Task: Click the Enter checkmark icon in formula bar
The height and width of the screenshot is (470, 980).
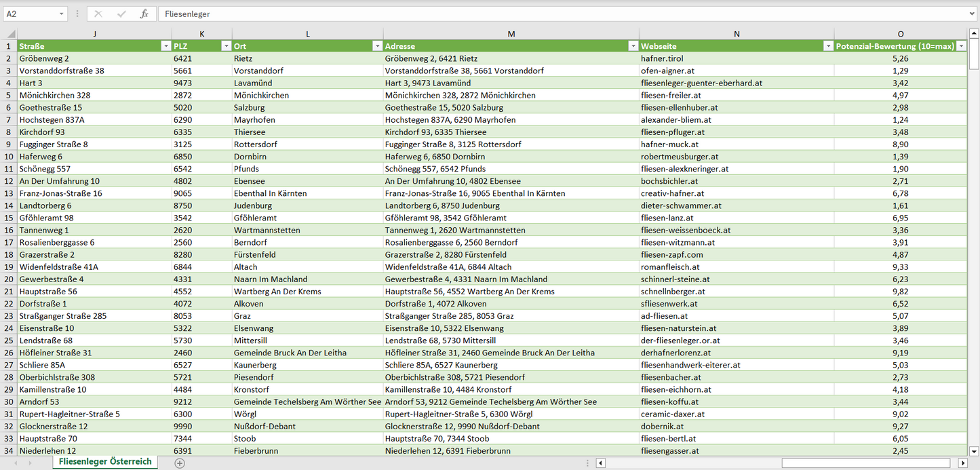Action: pos(121,14)
